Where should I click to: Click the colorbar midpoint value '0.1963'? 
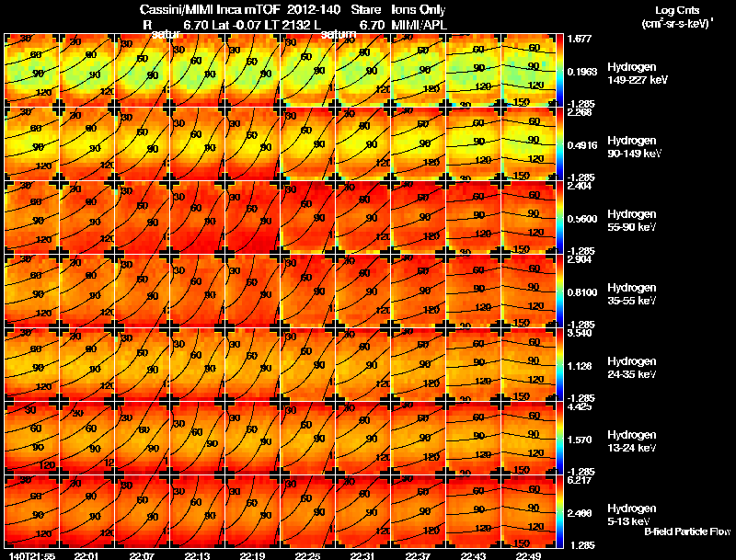click(x=582, y=72)
